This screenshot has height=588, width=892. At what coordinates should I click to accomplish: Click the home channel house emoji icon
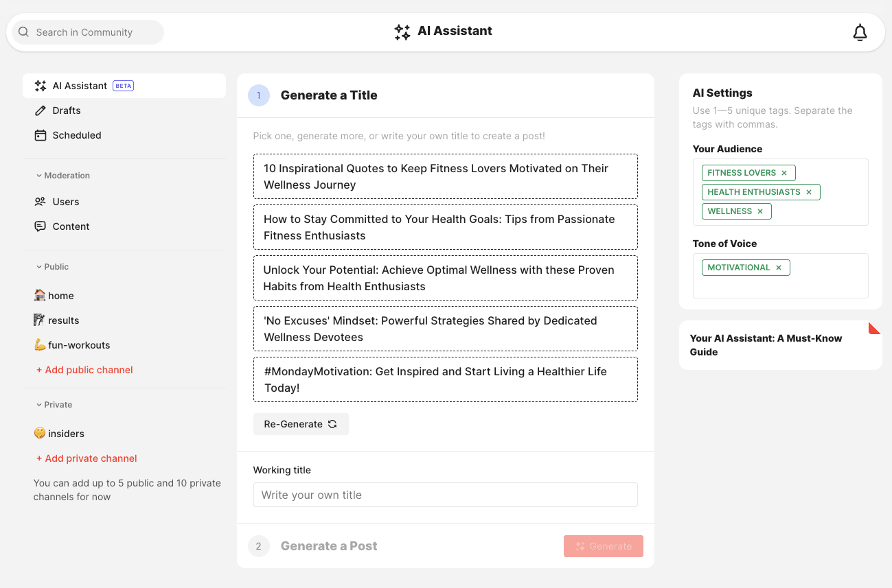(x=39, y=295)
